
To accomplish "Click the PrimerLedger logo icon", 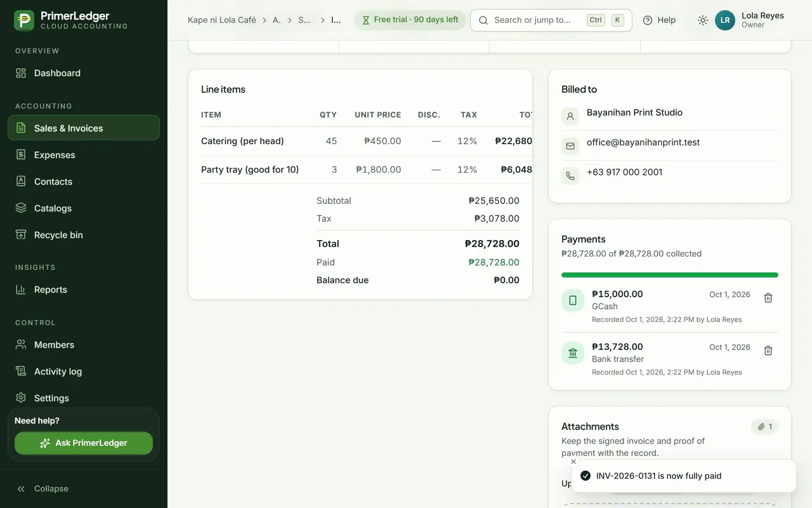I will [24, 20].
